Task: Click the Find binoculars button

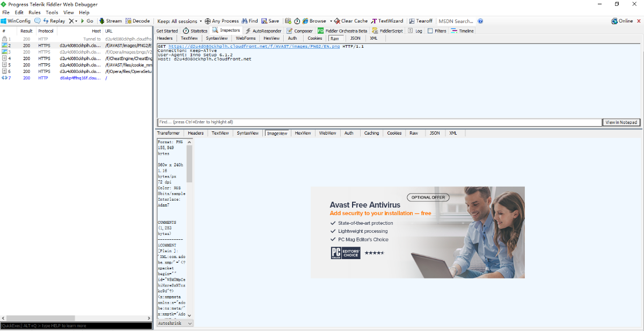Action: click(250, 21)
